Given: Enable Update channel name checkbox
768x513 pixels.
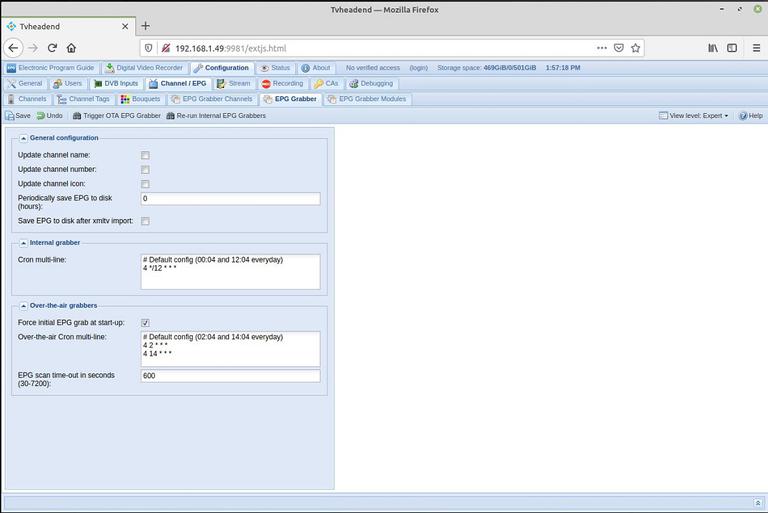Looking at the screenshot, I should click(x=145, y=155).
